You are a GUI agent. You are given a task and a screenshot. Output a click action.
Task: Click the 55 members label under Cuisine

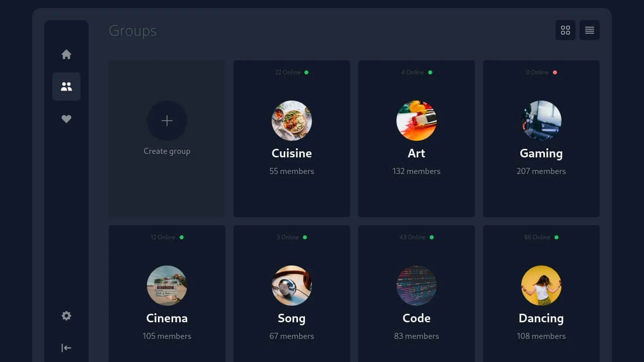pyautogui.click(x=292, y=171)
